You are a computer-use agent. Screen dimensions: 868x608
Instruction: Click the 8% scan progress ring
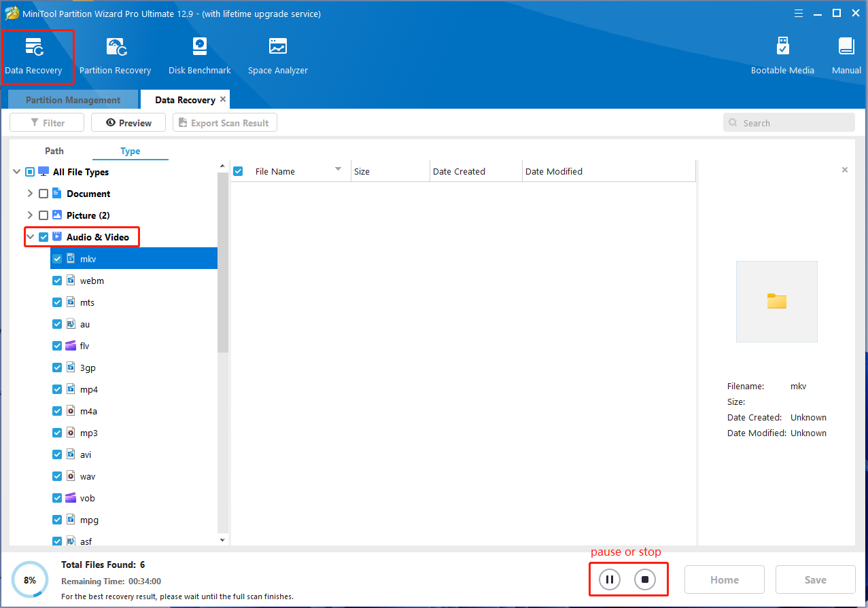30,580
